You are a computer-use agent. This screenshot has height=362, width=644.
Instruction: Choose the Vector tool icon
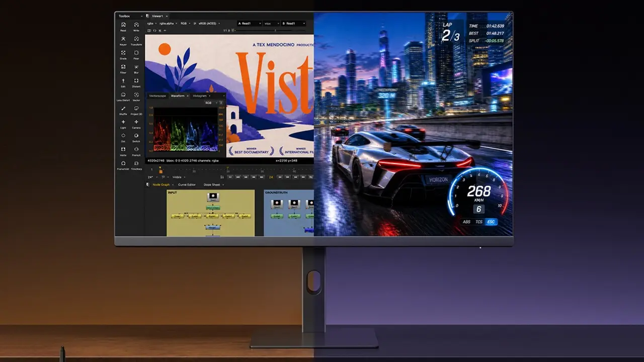(136, 95)
